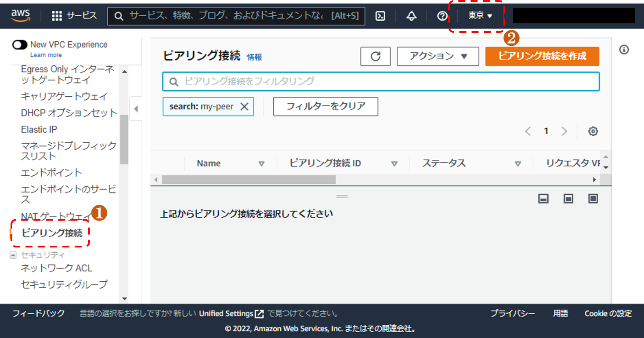Collapse the left navigation panel arrow
The image size is (644, 338).
click(136, 109)
